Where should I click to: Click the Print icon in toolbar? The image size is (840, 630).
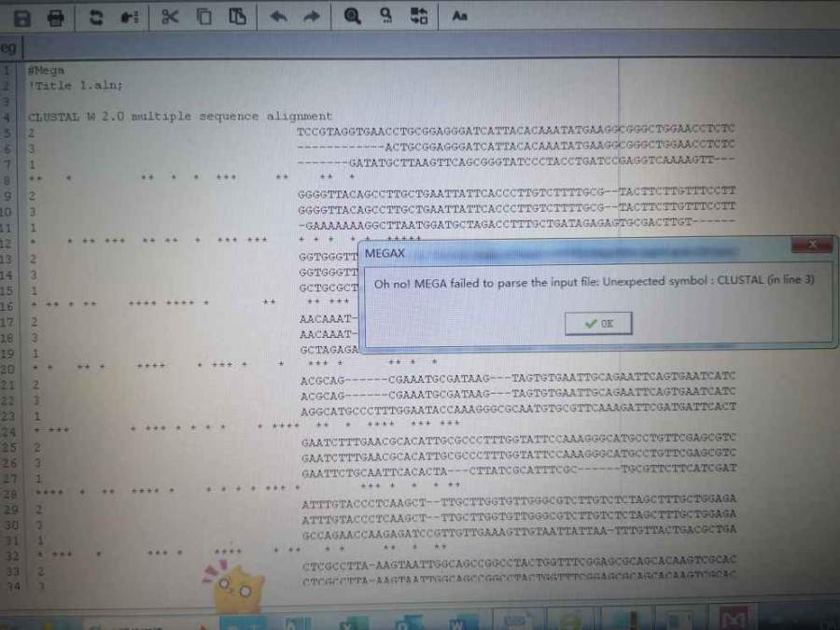56,17
